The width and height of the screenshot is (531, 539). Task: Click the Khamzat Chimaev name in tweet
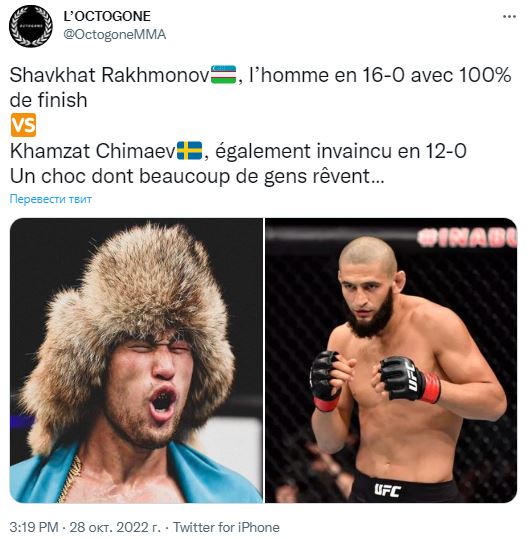coord(93,151)
